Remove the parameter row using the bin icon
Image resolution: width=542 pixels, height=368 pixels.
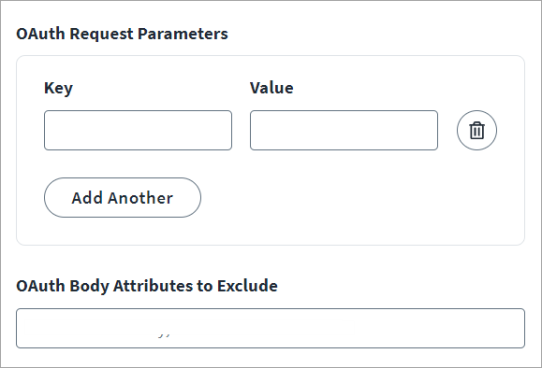coord(477,130)
